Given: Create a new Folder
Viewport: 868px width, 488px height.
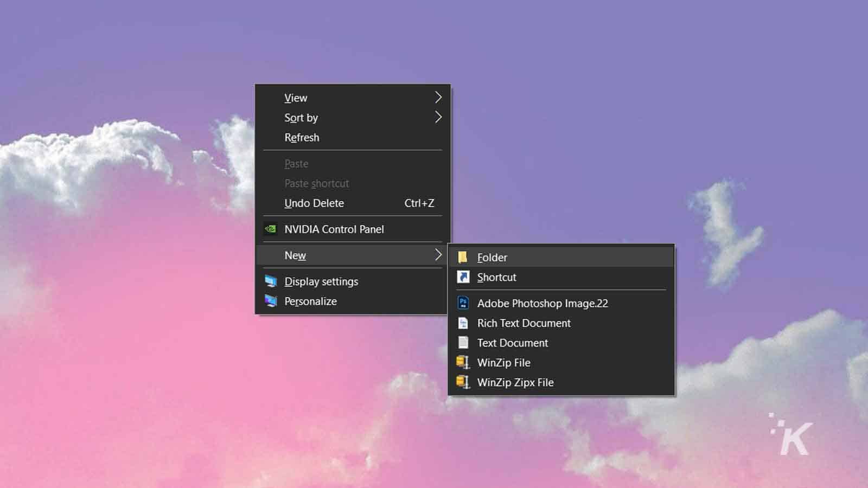Looking at the screenshot, I should click(x=492, y=257).
